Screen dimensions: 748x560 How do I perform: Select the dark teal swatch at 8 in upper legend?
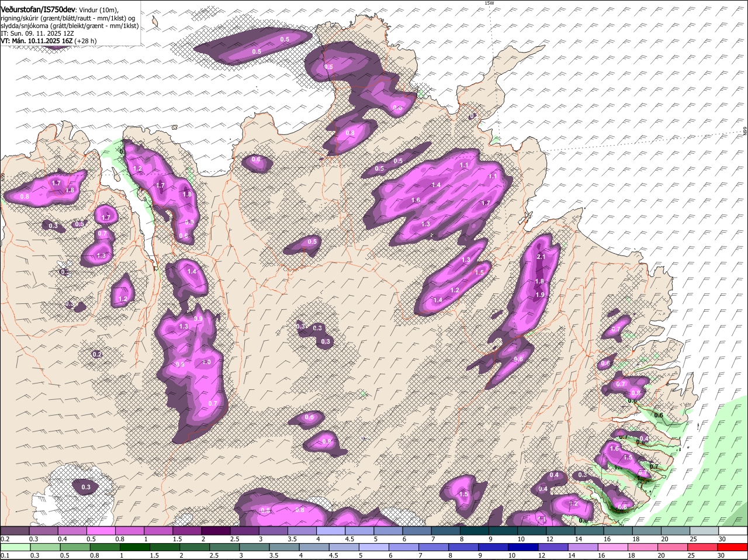[476, 531]
